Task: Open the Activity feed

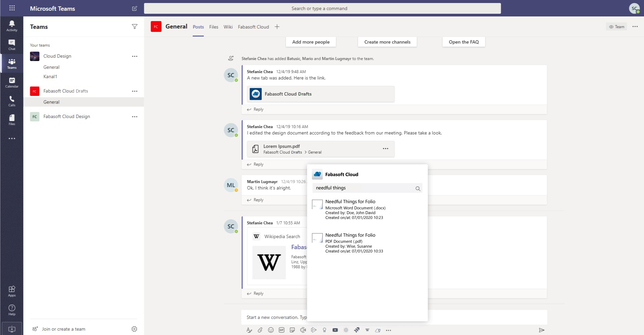Action: click(12, 26)
